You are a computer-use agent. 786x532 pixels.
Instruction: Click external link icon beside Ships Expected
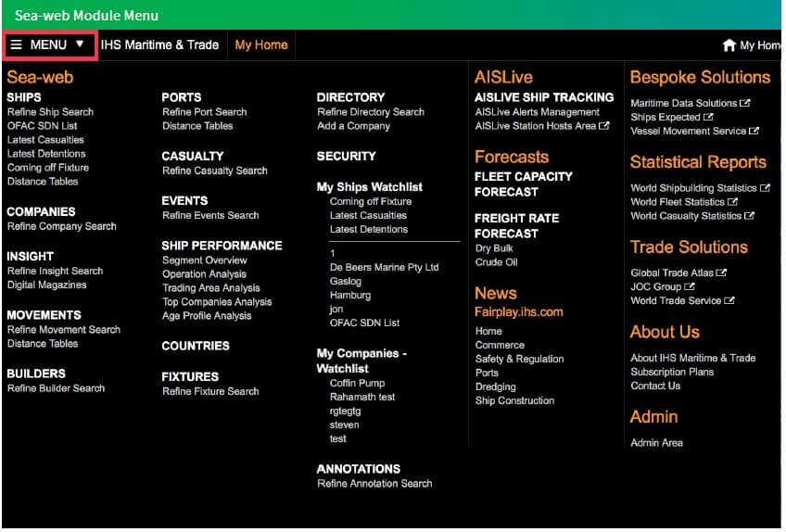coord(709,117)
